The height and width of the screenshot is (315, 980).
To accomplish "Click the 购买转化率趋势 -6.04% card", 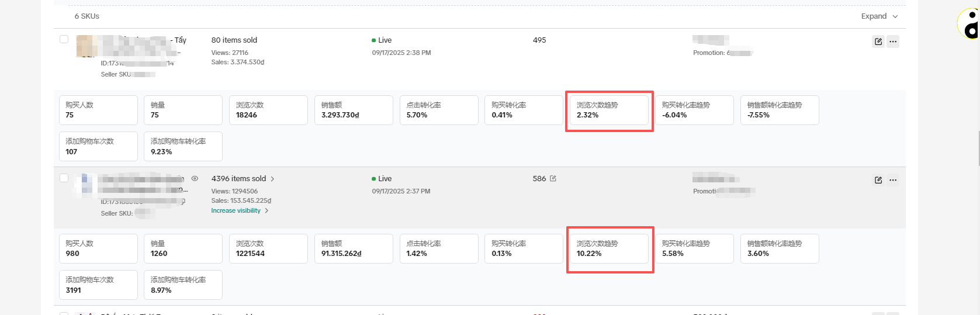I will pyautogui.click(x=694, y=110).
